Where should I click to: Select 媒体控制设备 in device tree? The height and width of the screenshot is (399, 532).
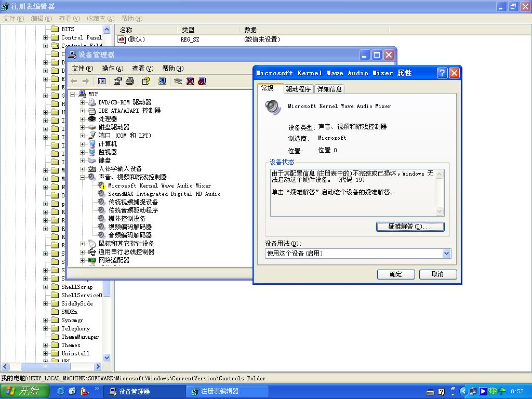127,219
